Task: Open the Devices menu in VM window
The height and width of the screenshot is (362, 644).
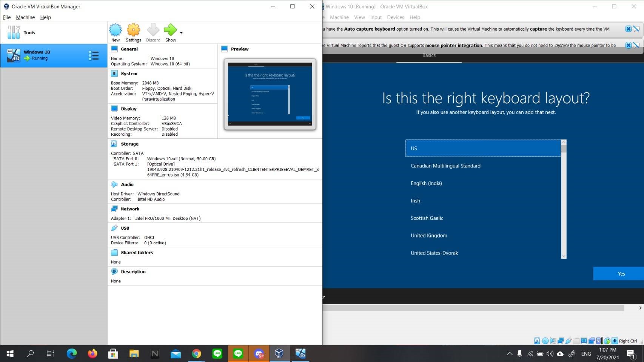Action: [x=395, y=17]
